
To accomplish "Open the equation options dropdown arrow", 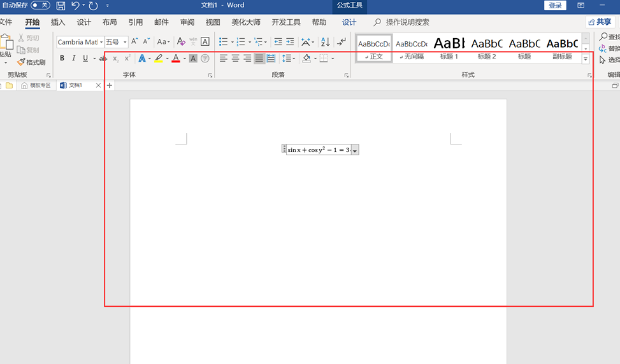I will tap(355, 150).
